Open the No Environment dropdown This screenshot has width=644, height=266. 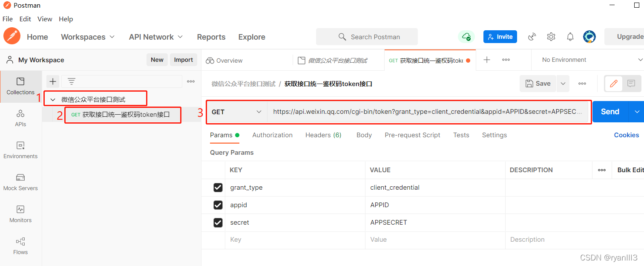click(x=592, y=60)
